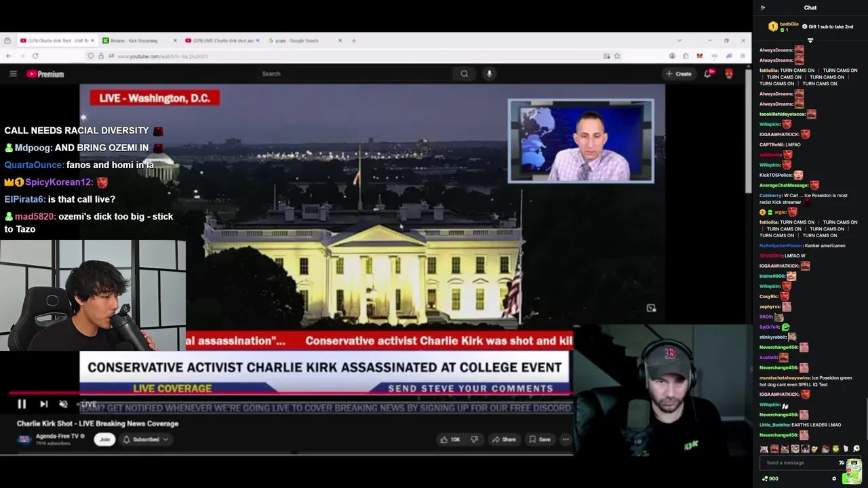Open chat settings gear icon
Image resolution: width=868 pixels, height=488 pixels.
point(834,479)
